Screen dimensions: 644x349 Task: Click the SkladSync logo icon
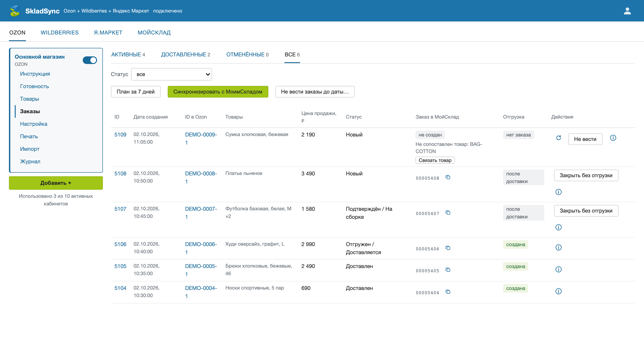(x=15, y=11)
